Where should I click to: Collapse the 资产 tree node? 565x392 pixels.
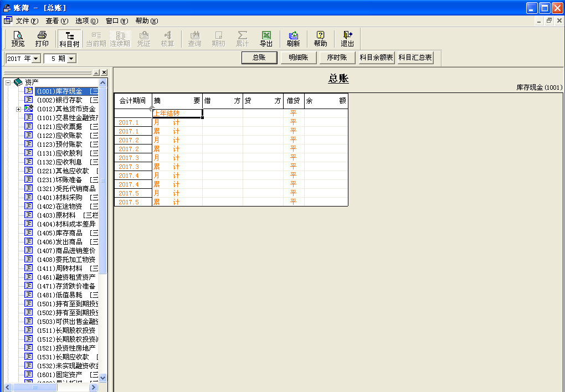pos(8,82)
